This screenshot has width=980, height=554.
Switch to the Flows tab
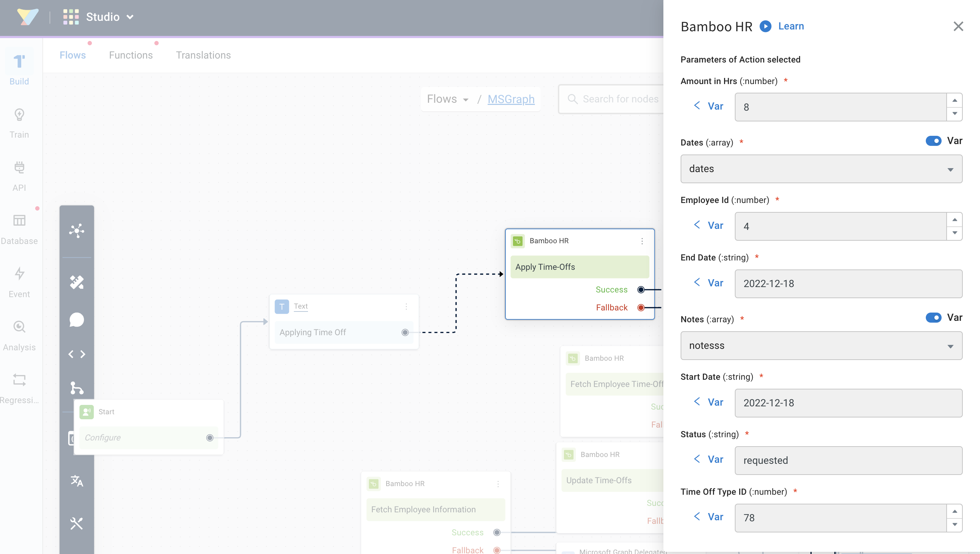73,55
